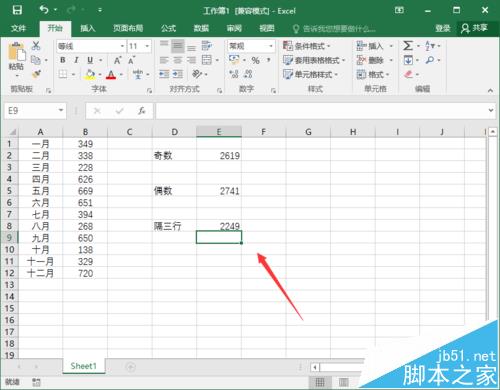Image resolution: width=500 pixels, height=390 pixels.
Task: Select the Sheet1 tab
Action: point(83,366)
